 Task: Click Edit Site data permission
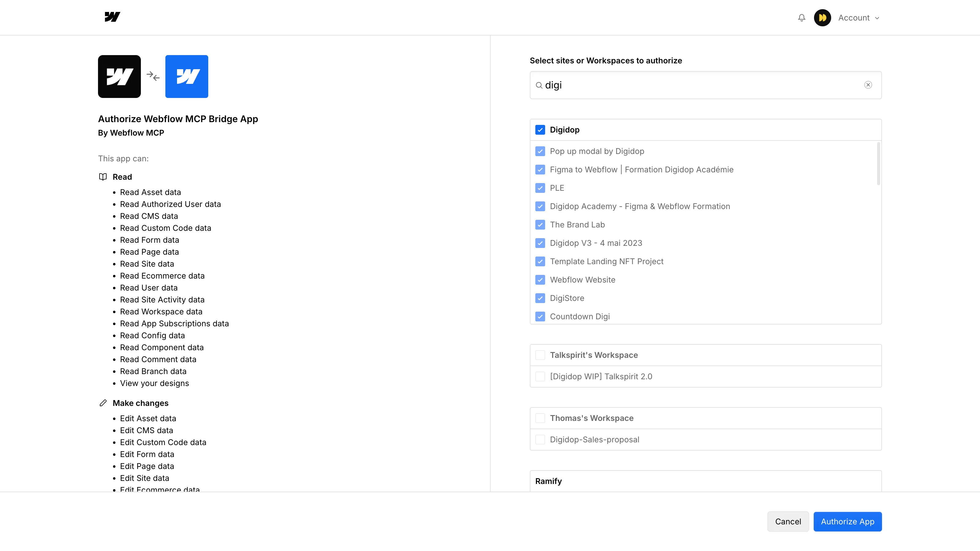pos(145,478)
